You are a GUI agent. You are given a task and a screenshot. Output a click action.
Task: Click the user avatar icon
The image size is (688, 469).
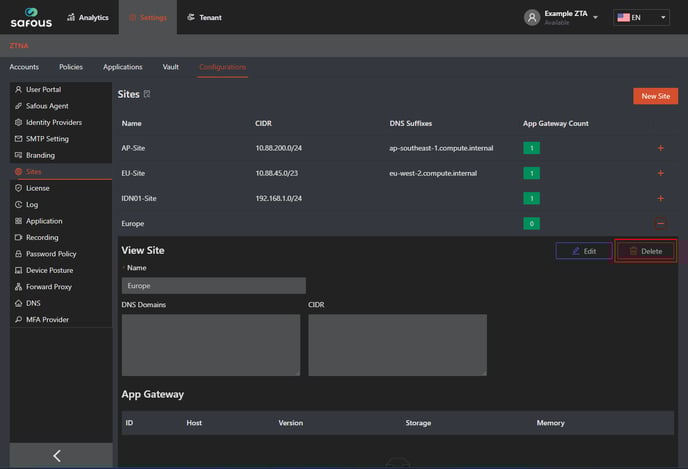click(x=532, y=17)
